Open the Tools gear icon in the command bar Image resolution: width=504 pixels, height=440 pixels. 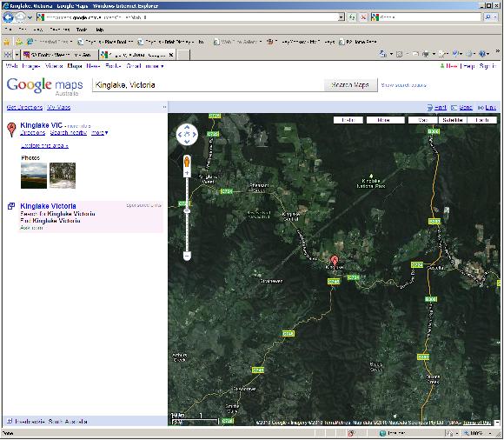pyautogui.click(x=469, y=54)
